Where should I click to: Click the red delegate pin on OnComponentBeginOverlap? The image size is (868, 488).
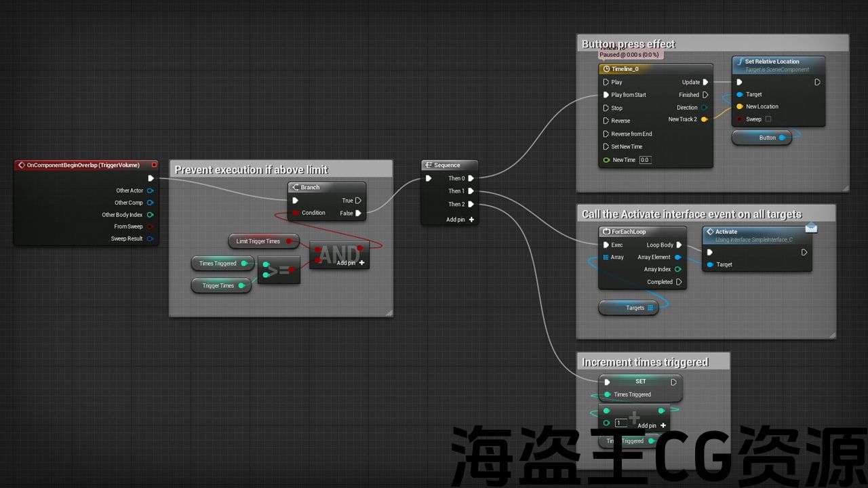coord(154,165)
